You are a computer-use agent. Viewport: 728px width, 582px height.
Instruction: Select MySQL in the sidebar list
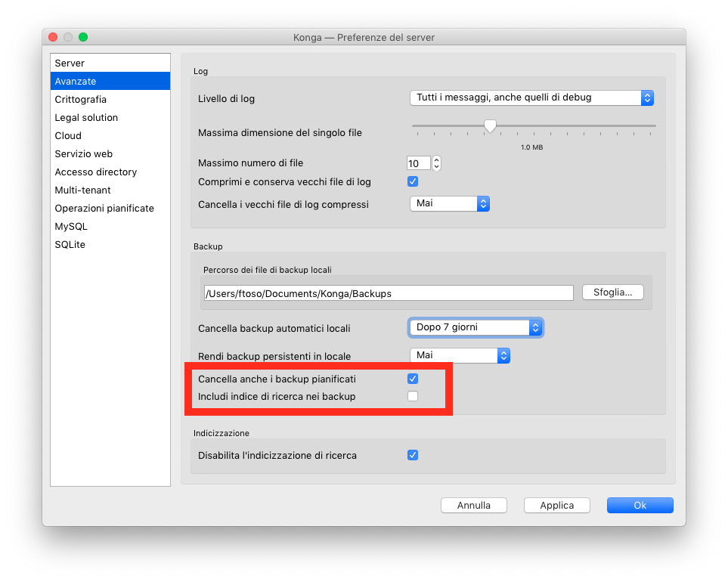point(71,226)
